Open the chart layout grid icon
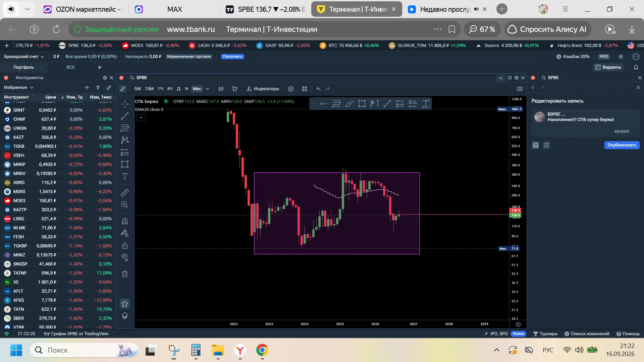644x362 pixels. click(305, 89)
